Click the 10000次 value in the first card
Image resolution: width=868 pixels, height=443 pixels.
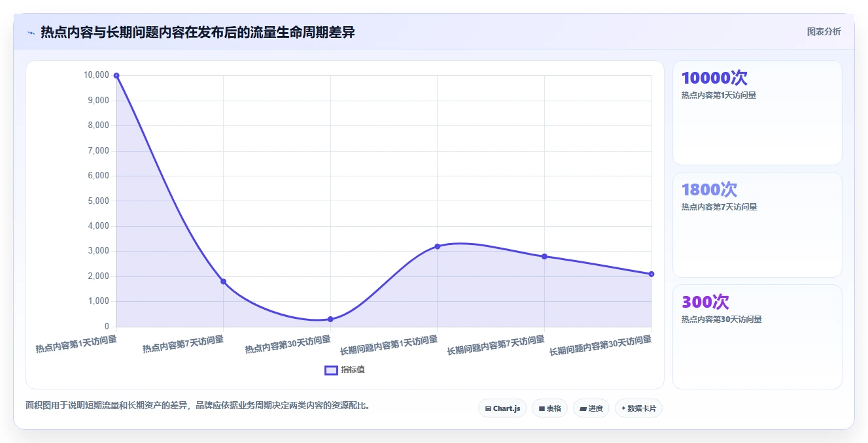(714, 78)
